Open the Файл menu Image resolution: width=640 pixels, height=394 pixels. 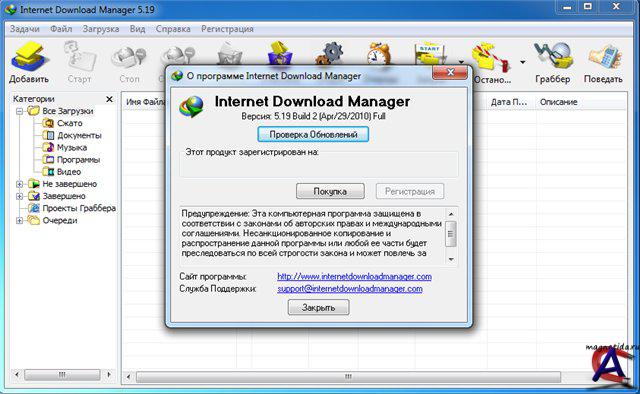[x=61, y=29]
